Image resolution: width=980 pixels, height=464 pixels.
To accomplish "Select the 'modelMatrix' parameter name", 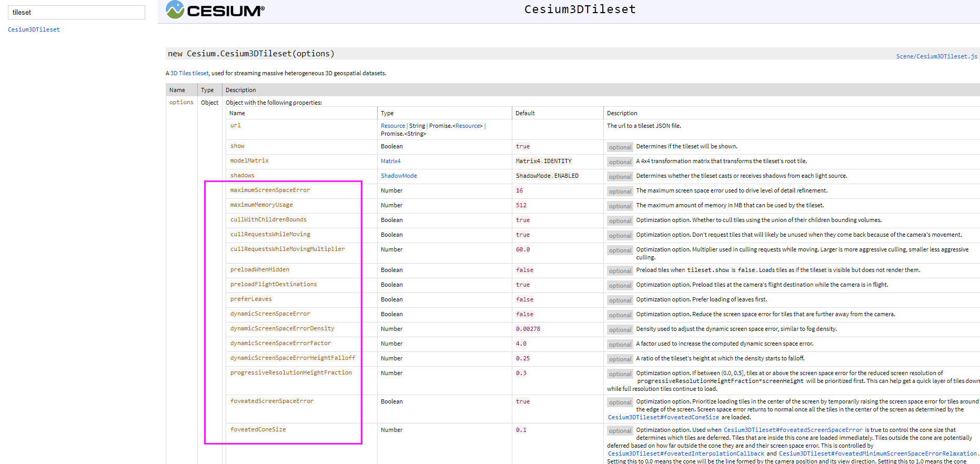I will click(x=249, y=160).
